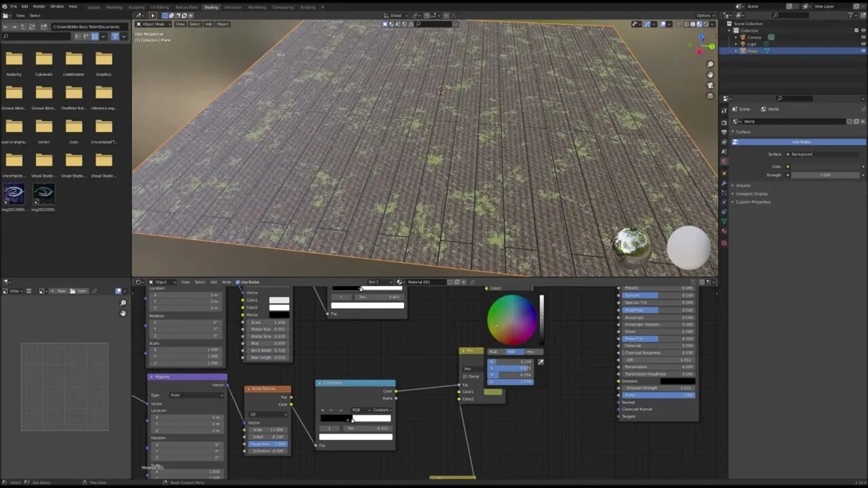Refresh the file browser listing
Image resolution: width=868 pixels, height=488 pixels.
pyautogui.click(x=31, y=26)
